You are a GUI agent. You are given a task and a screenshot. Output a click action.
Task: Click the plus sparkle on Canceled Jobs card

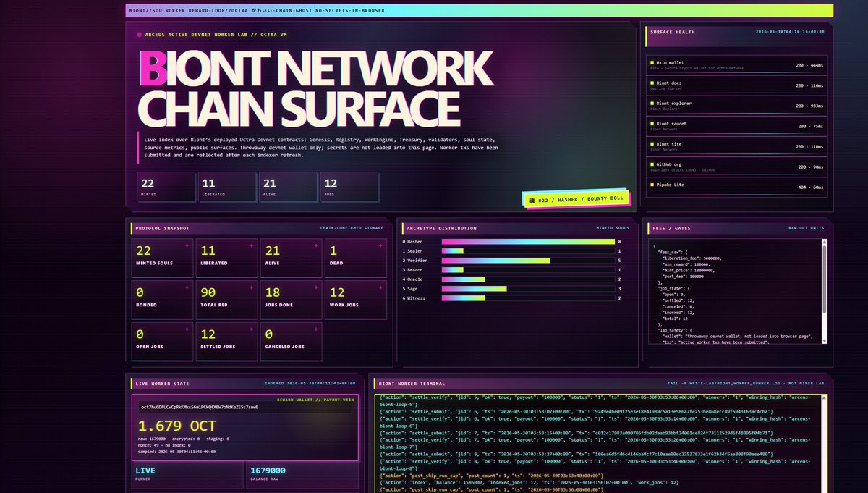pos(315,329)
